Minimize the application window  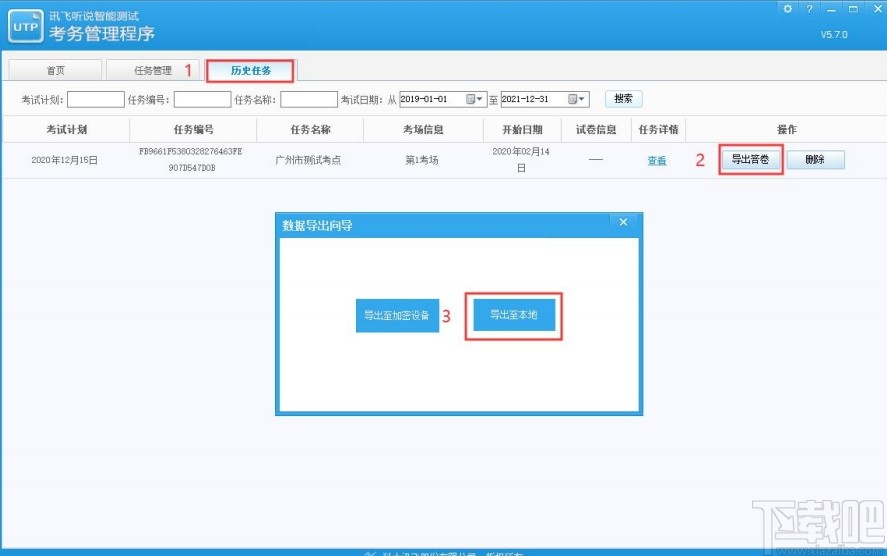click(831, 8)
